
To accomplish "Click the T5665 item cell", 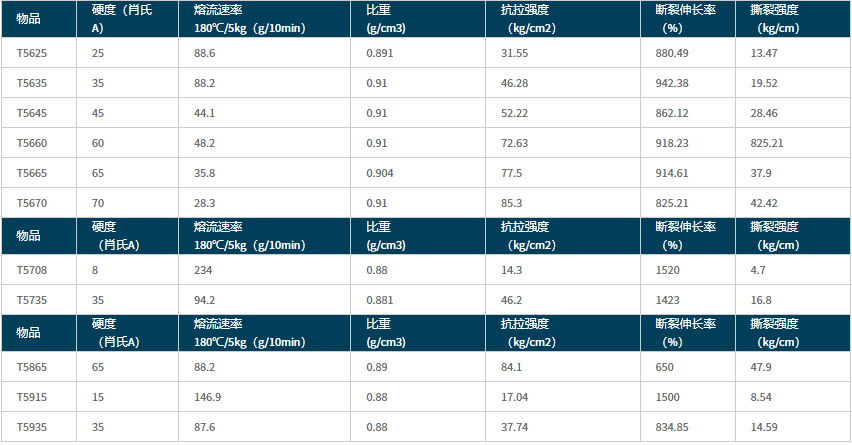I will coord(32,173).
